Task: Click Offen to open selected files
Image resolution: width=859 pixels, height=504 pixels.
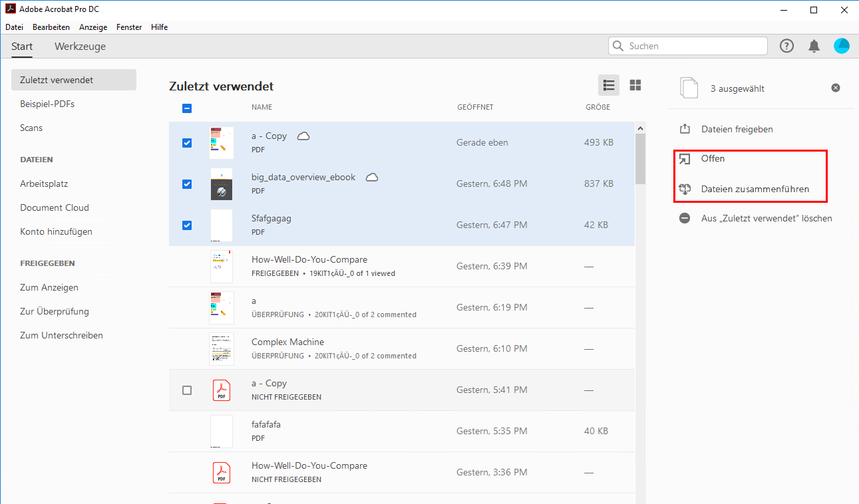Action: point(713,159)
